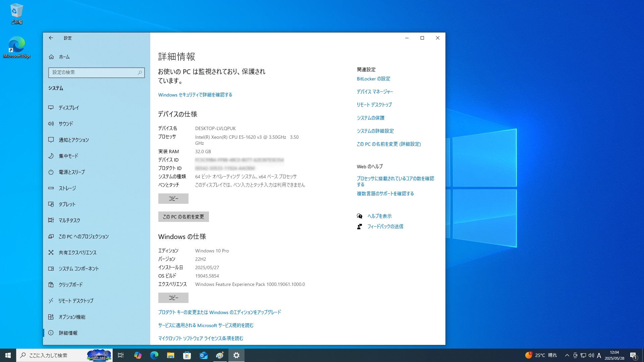This screenshot has width=644, height=362.
Task: Click the volume tray icon
Action: click(x=591, y=355)
